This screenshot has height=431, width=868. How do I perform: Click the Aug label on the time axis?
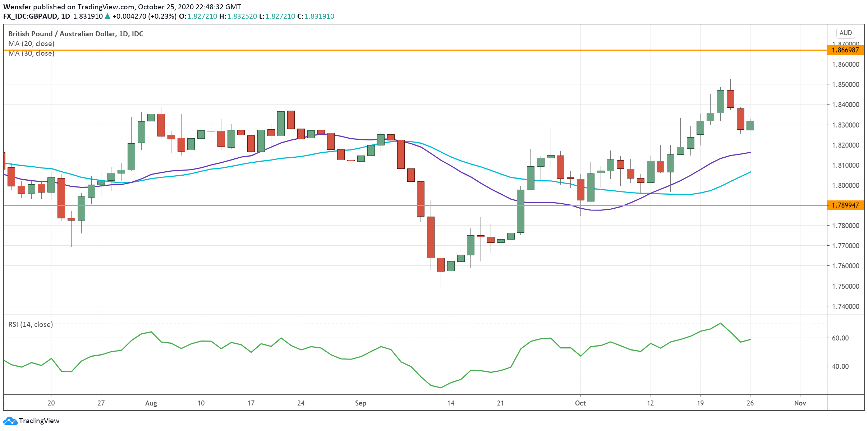coord(151,403)
